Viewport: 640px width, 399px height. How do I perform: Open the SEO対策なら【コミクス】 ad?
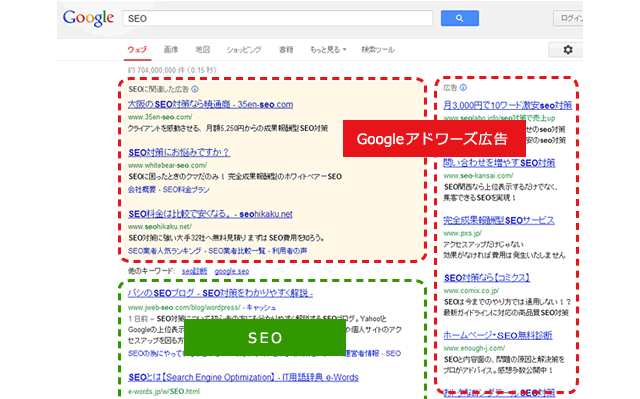click(487, 278)
